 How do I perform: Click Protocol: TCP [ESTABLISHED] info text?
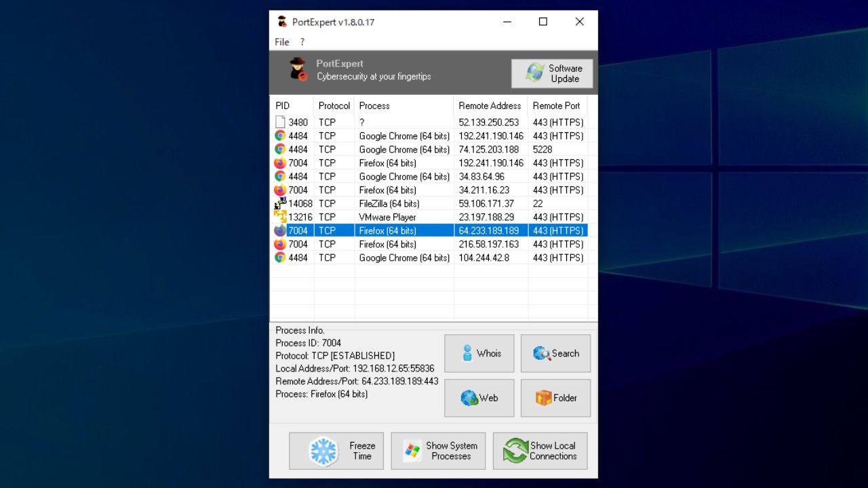[x=335, y=355]
